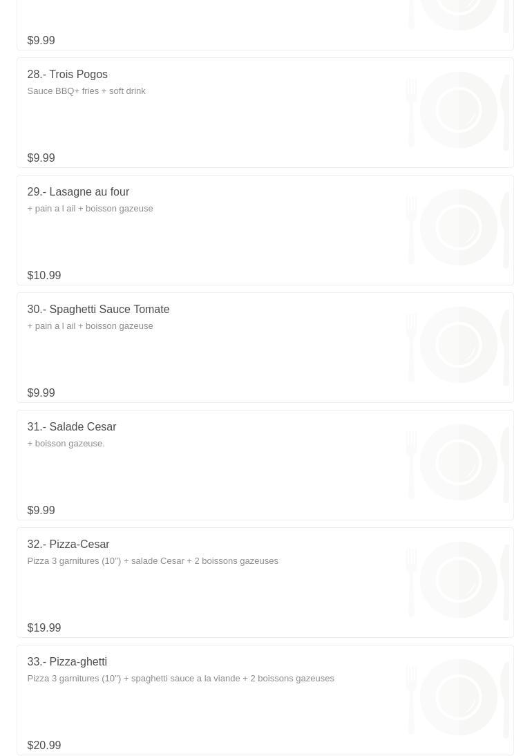
Task: Open the 29.- Lasagne au four item
Action: (78, 192)
